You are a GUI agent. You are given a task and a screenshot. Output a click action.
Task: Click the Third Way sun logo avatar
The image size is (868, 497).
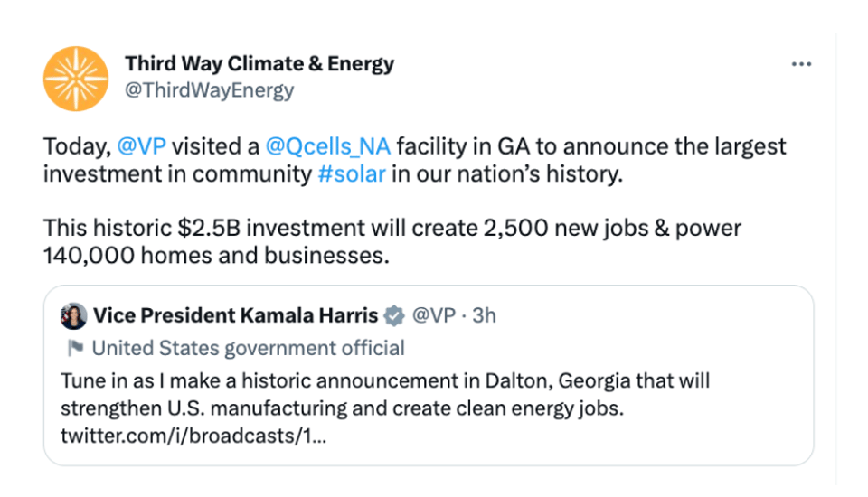coord(76,78)
